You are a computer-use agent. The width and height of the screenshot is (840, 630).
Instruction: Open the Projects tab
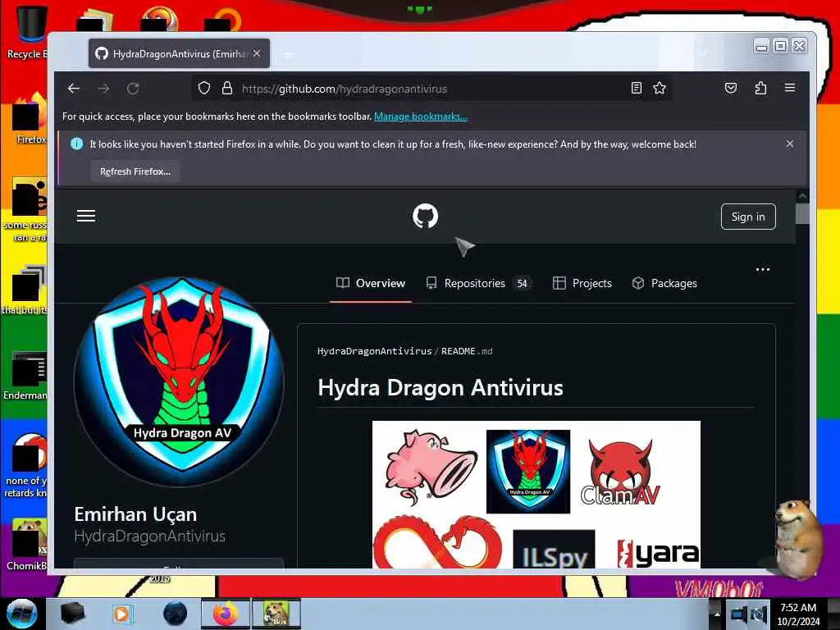pyautogui.click(x=582, y=283)
